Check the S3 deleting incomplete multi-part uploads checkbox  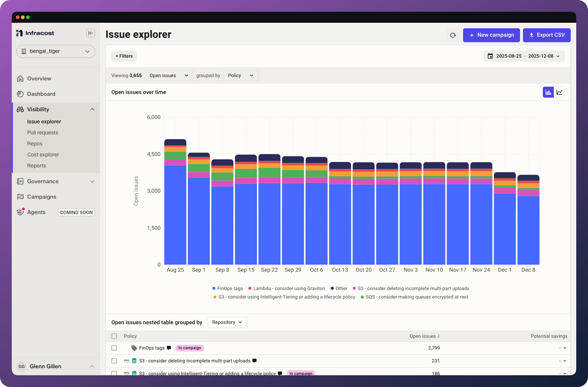[114, 361]
